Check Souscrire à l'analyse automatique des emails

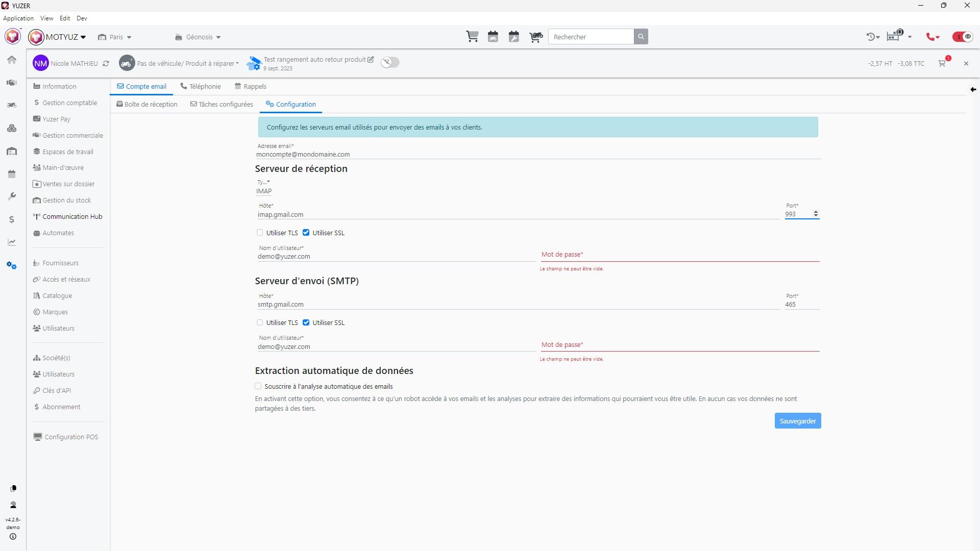[x=258, y=386]
